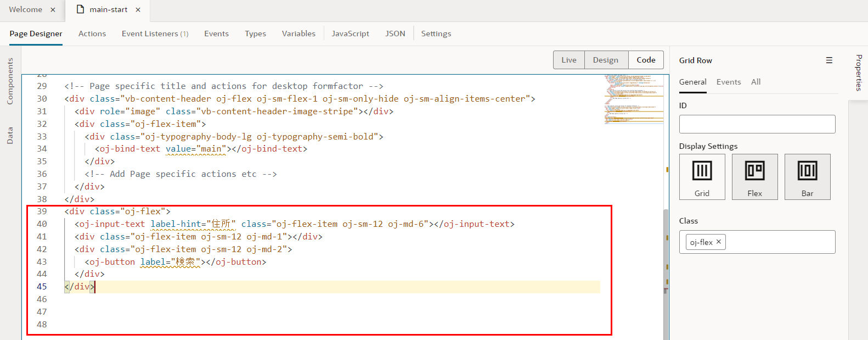This screenshot has height=340, width=868.
Task: Collapse the Properties side panel
Action: pyautogui.click(x=859, y=73)
